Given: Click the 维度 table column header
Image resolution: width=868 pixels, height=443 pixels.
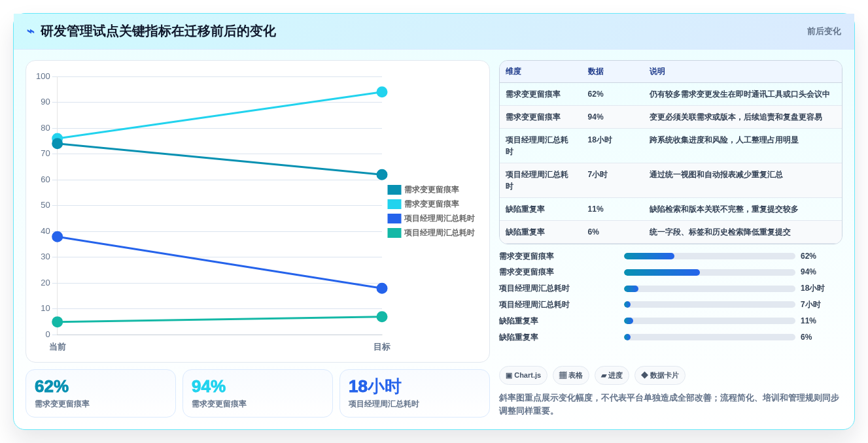Looking at the screenshot, I should [x=513, y=72].
